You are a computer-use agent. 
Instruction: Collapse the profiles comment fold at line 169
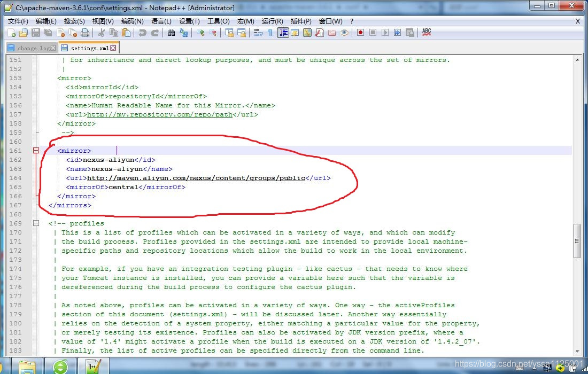point(36,223)
